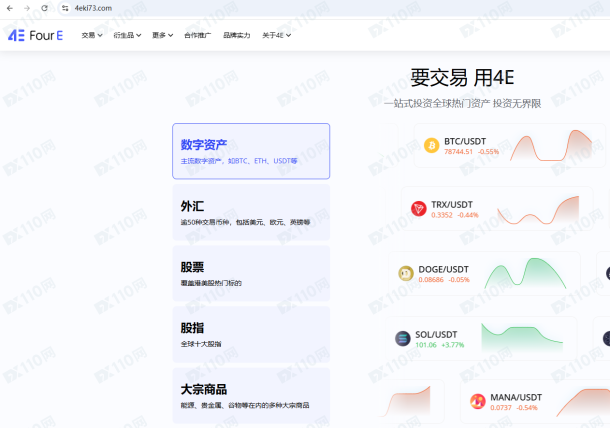The width and height of the screenshot is (610, 428).
Task: Click SOL price 101.06
Action: (x=426, y=345)
